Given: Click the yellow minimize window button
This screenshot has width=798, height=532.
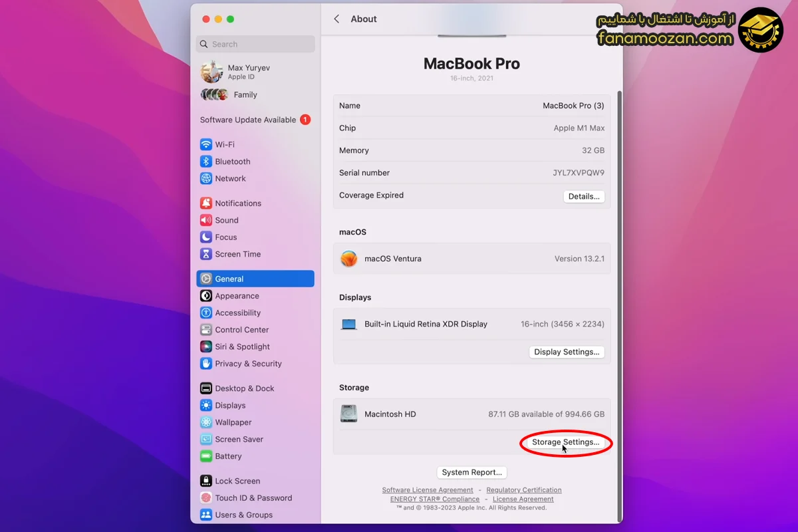Looking at the screenshot, I should pos(218,19).
